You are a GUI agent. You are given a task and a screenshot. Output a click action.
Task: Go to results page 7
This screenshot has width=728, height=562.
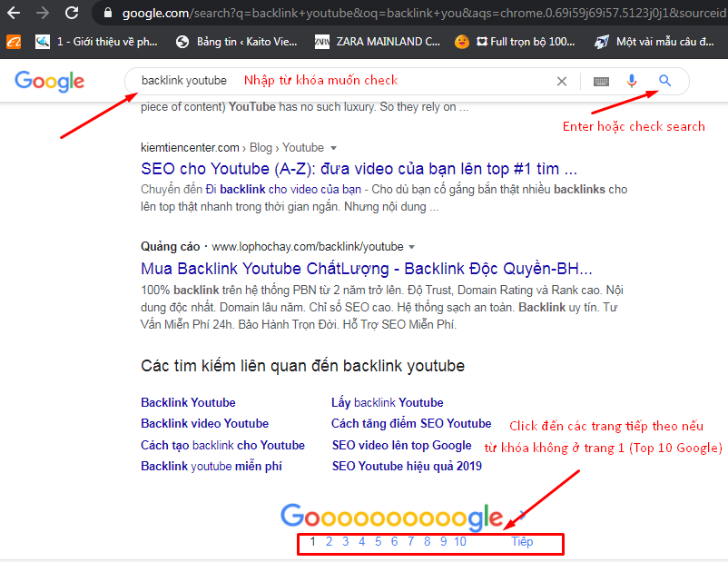(411, 541)
